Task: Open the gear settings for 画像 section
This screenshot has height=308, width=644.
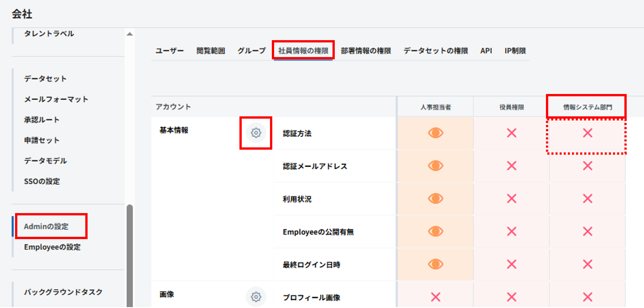Action: pos(256,297)
